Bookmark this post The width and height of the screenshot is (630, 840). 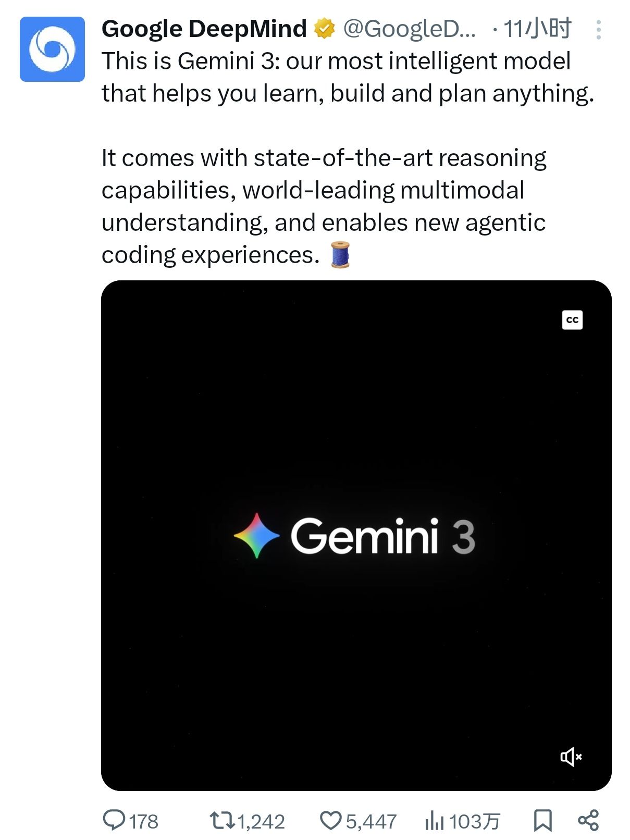click(x=542, y=821)
